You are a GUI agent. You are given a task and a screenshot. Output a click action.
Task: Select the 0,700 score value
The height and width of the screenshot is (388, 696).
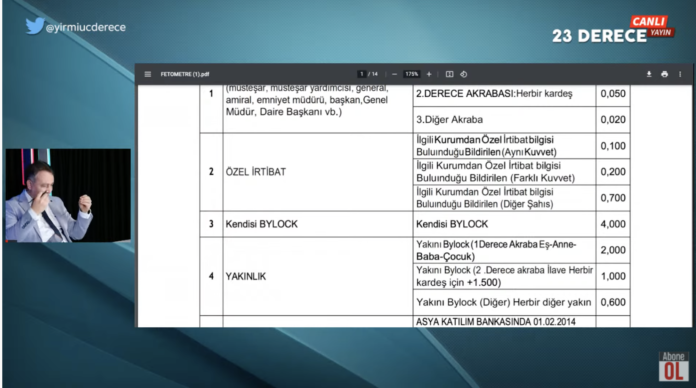pos(613,198)
